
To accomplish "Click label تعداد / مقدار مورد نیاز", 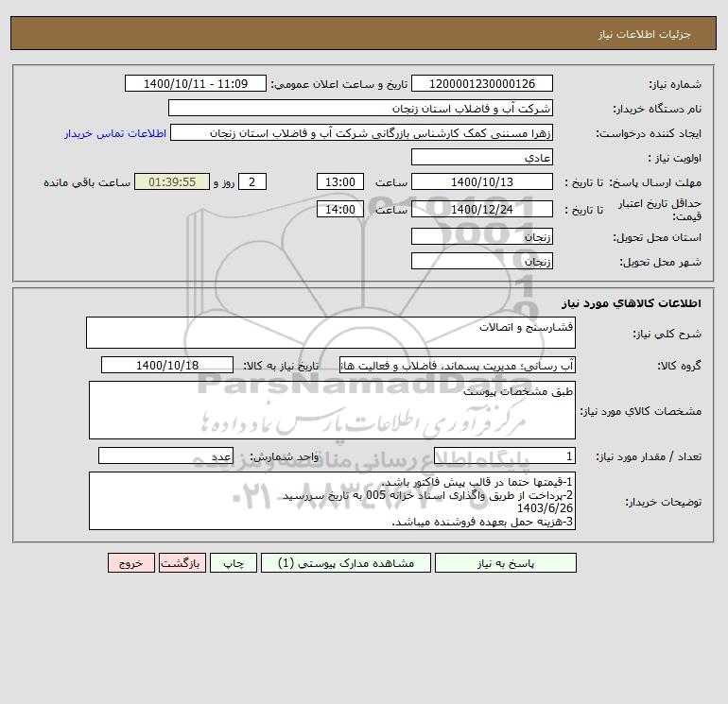I will click(x=649, y=456).
